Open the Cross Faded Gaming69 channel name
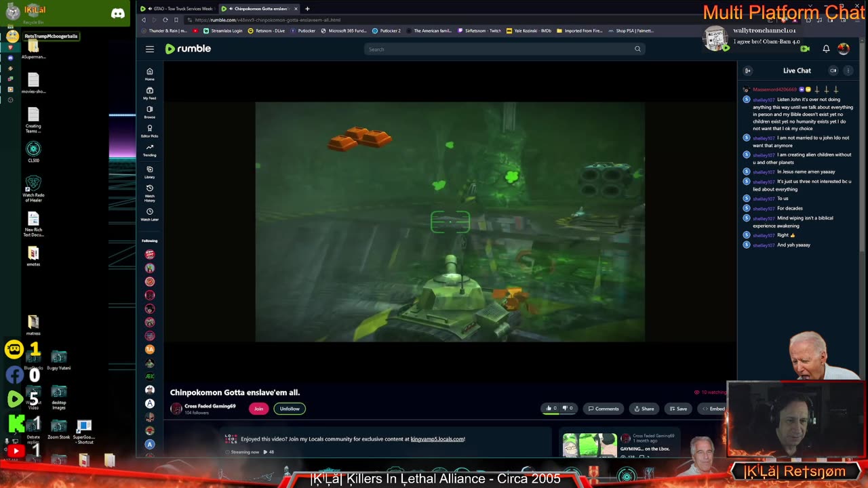This screenshot has height=488, width=868. tap(210, 406)
